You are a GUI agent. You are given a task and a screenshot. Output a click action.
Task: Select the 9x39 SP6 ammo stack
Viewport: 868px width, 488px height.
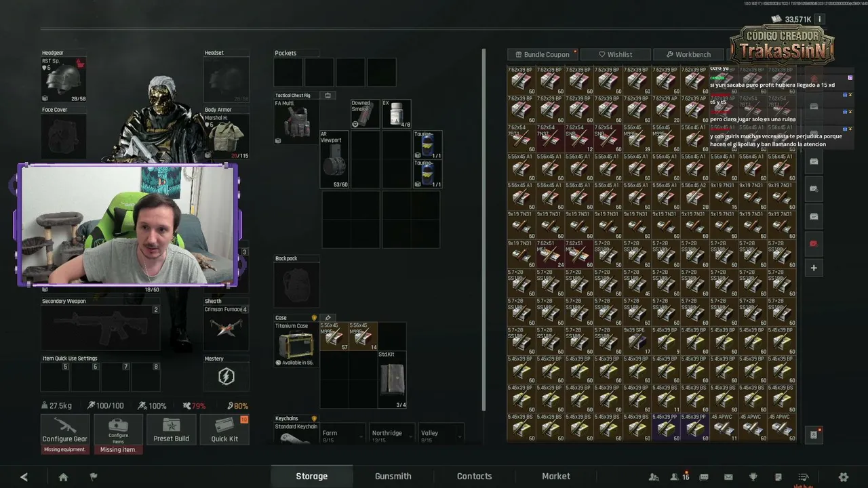pyautogui.click(x=637, y=340)
